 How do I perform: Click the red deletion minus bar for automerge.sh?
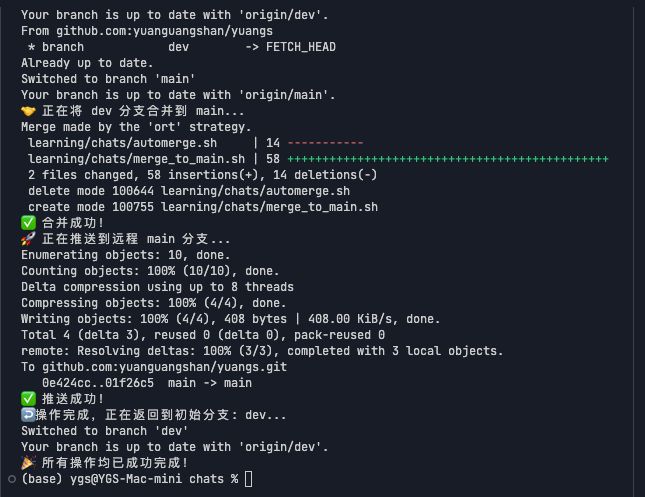point(325,143)
